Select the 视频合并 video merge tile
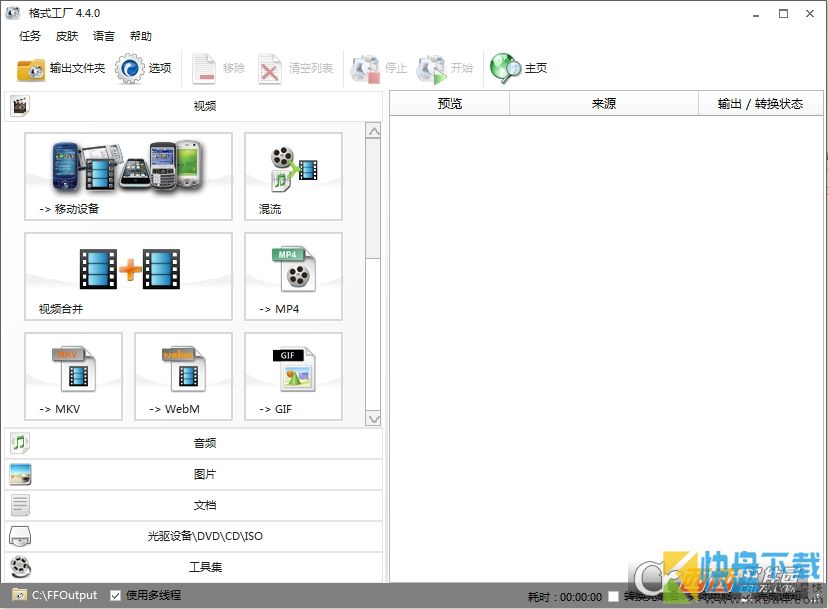 pyautogui.click(x=128, y=276)
